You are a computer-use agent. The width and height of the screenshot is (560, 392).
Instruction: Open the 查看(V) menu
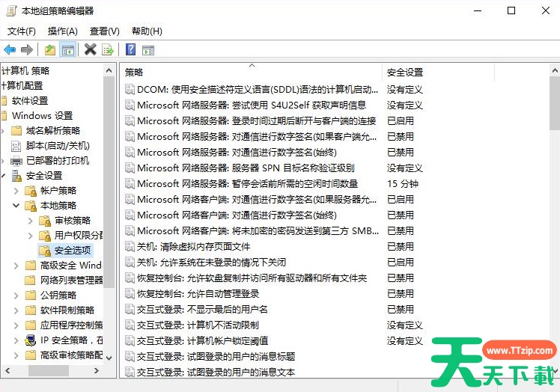[104, 31]
